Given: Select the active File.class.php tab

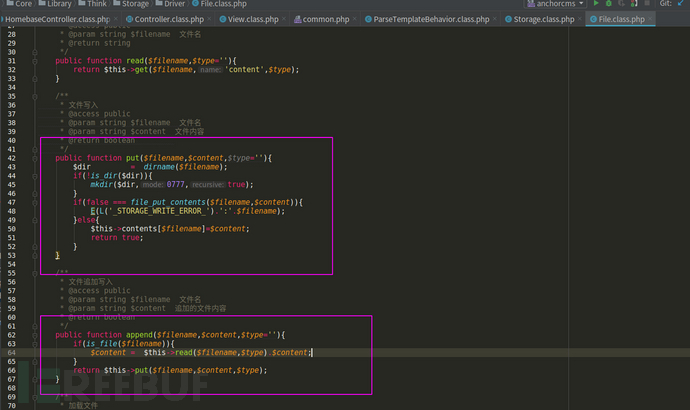Looking at the screenshot, I should pyautogui.click(x=621, y=19).
